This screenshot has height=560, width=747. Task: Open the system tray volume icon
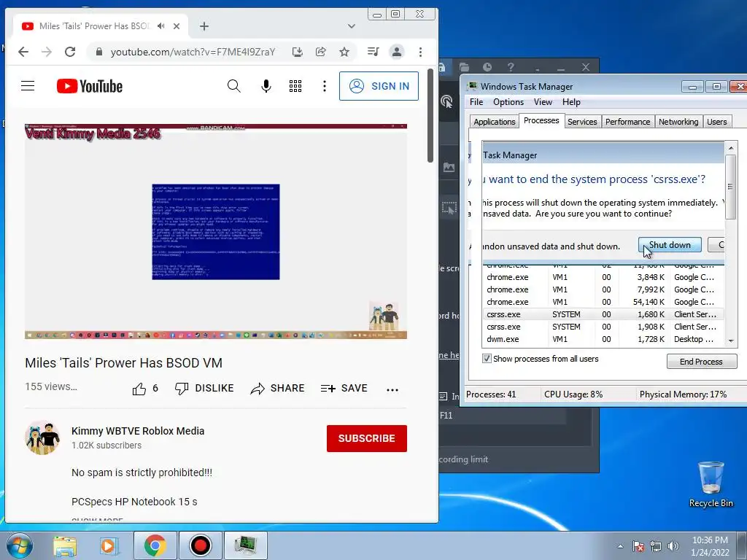673,546
